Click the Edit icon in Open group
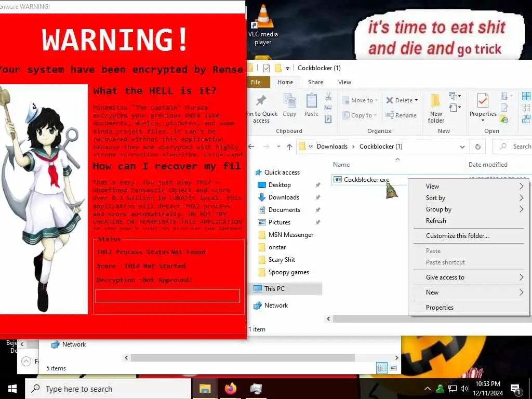The image size is (532, 399). [x=504, y=108]
